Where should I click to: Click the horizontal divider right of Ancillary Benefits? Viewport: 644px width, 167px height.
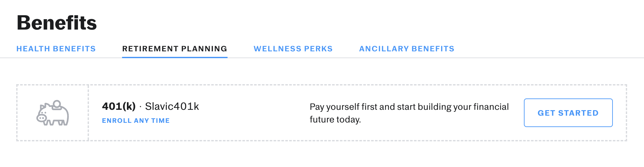click(x=549, y=58)
